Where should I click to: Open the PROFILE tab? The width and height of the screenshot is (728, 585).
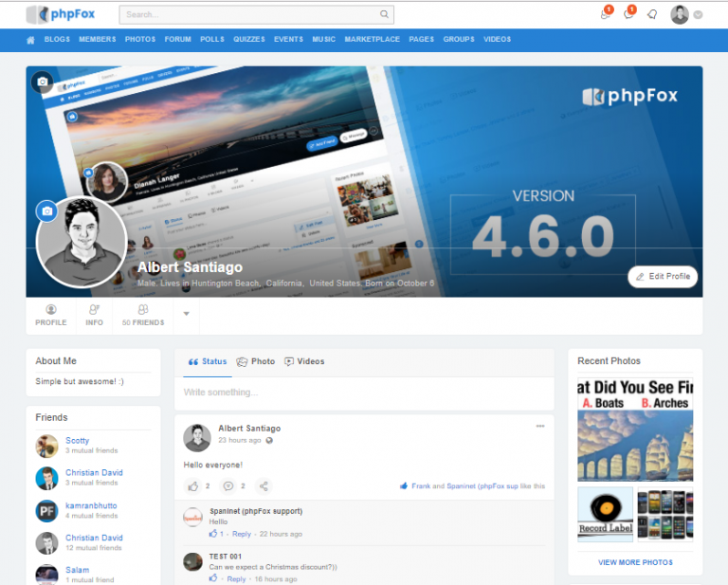pyautogui.click(x=51, y=316)
